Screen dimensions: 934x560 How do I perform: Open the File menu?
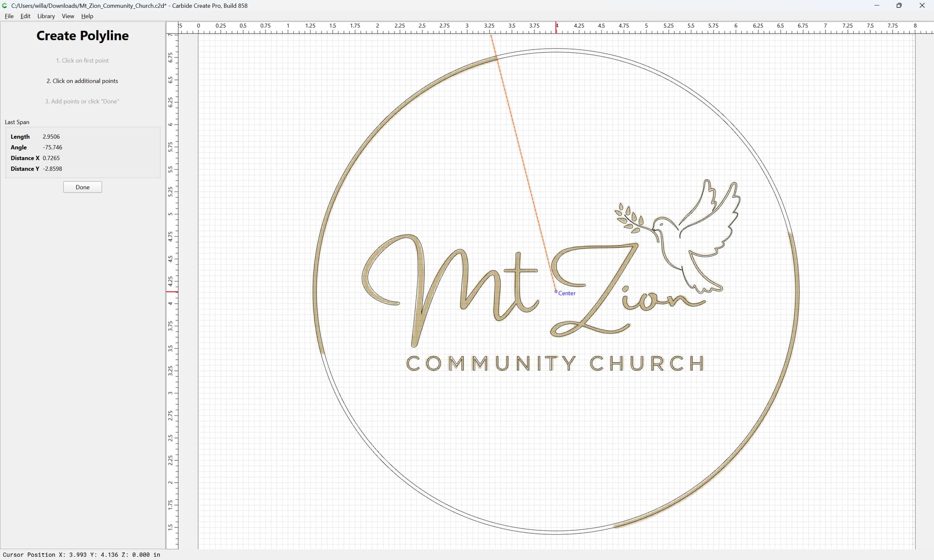[9, 16]
